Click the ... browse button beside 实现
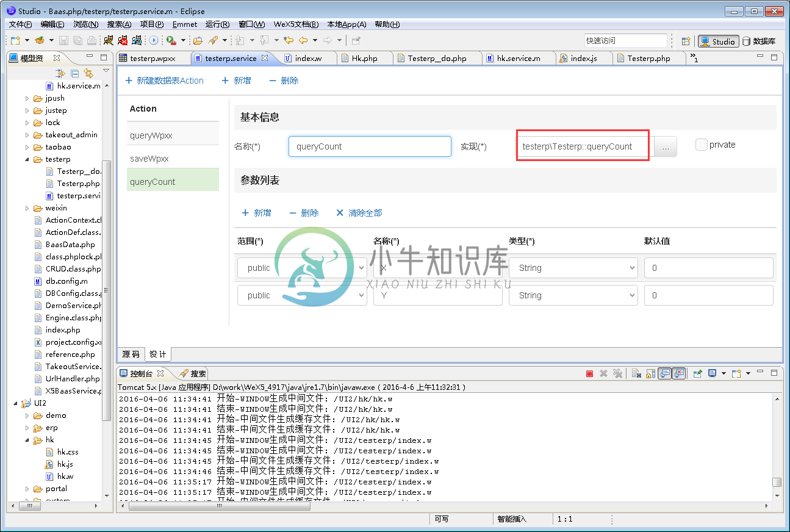Image resolution: width=790 pixels, height=532 pixels. pos(666,146)
